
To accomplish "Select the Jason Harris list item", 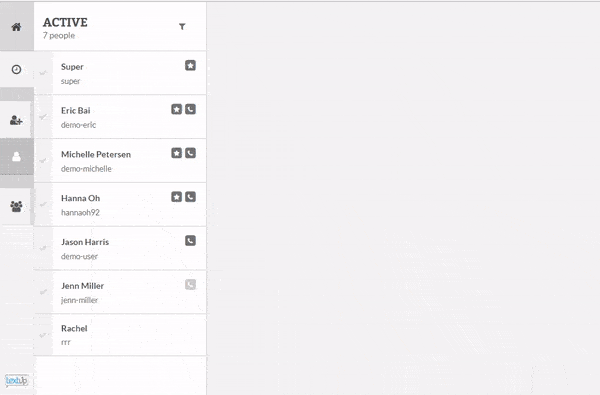I will pyautogui.click(x=120, y=248).
